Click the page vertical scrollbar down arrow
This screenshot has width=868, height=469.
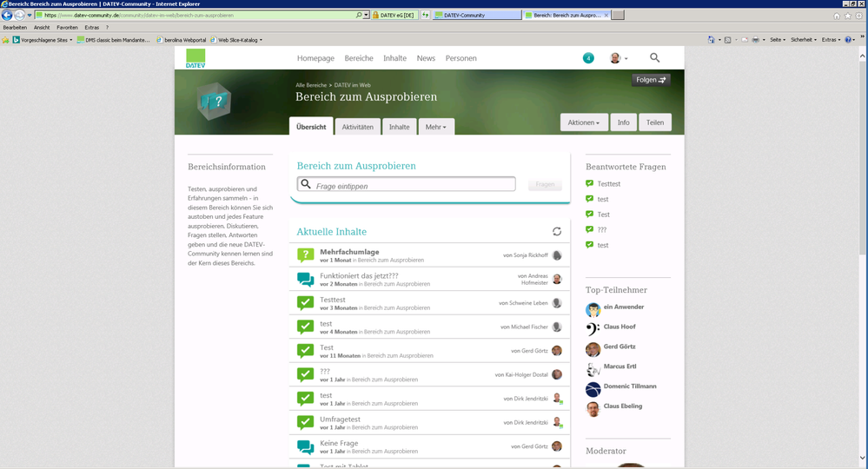coord(862,458)
